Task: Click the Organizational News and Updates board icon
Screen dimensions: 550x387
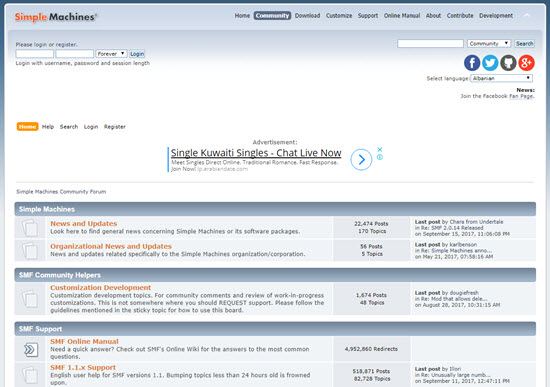Action: coord(30,250)
